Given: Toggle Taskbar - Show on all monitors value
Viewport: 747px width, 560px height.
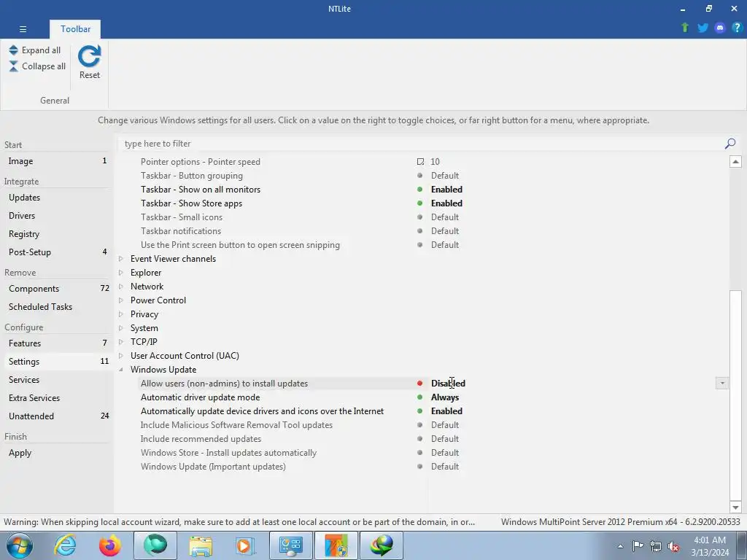Looking at the screenshot, I should click(446, 190).
